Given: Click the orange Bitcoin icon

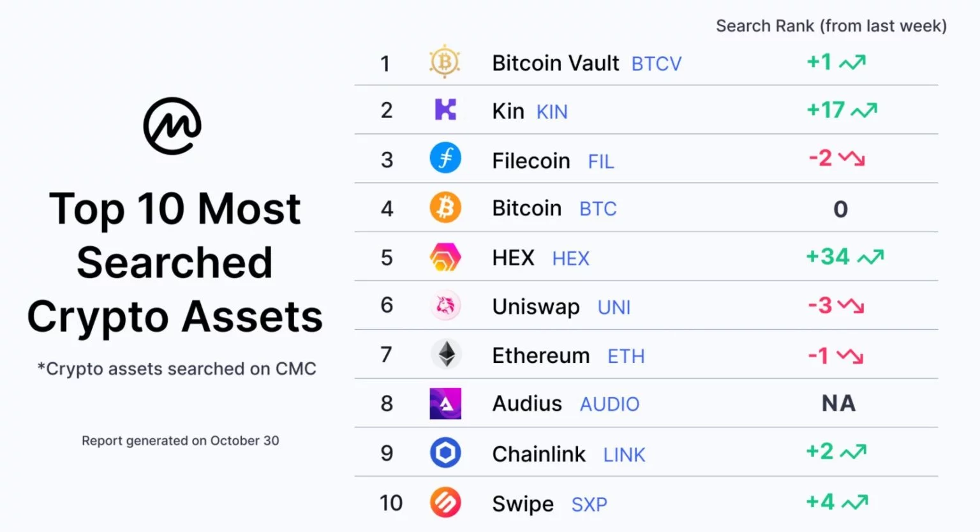Looking at the screenshot, I should [445, 208].
